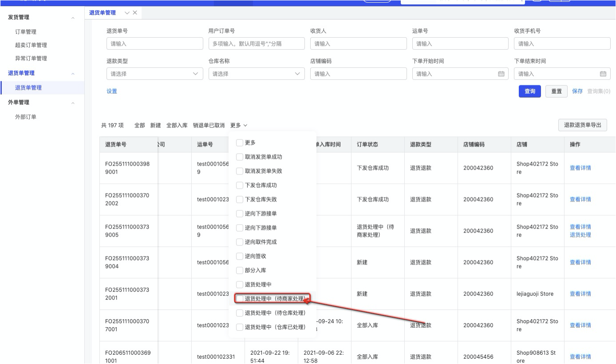The image size is (616, 364).
Task: Check 退货处理中（待仓库处理）option
Action: click(240, 313)
